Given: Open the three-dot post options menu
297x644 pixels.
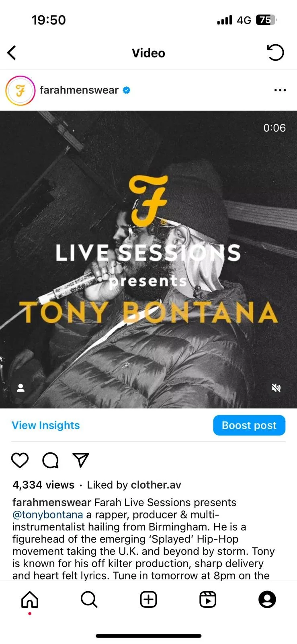Looking at the screenshot, I should [280, 90].
